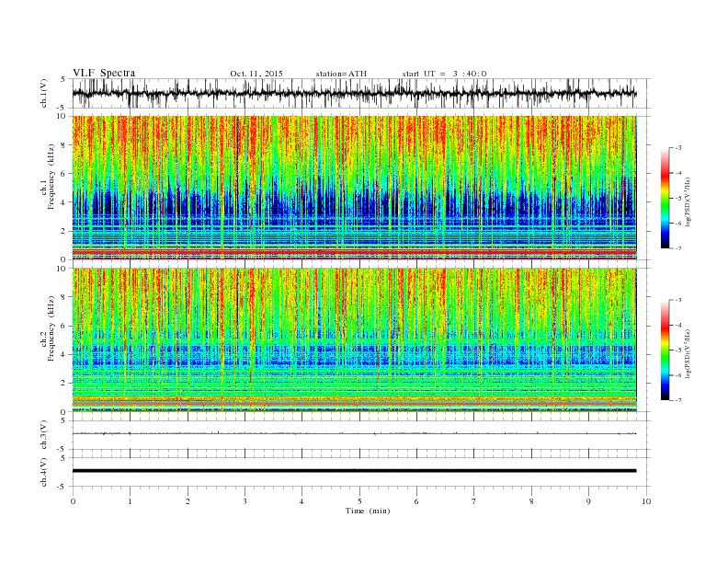Click the "station=ATH" header label

(341, 74)
